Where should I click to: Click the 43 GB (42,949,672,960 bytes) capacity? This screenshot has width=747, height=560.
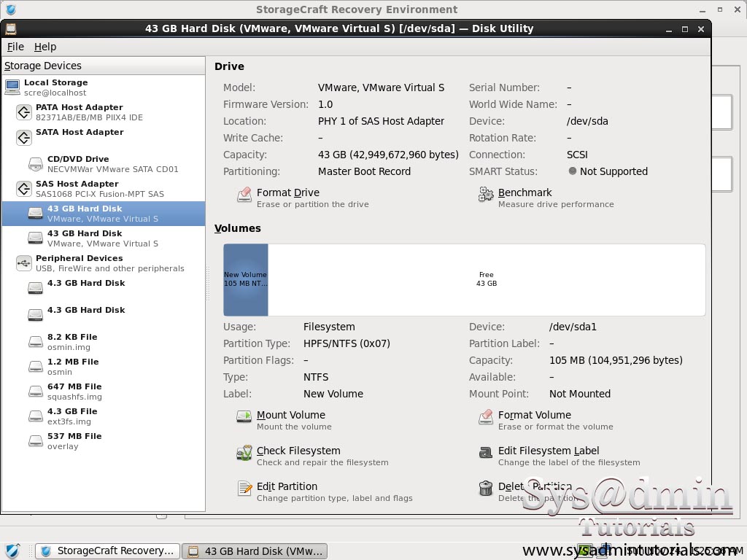[388, 155]
